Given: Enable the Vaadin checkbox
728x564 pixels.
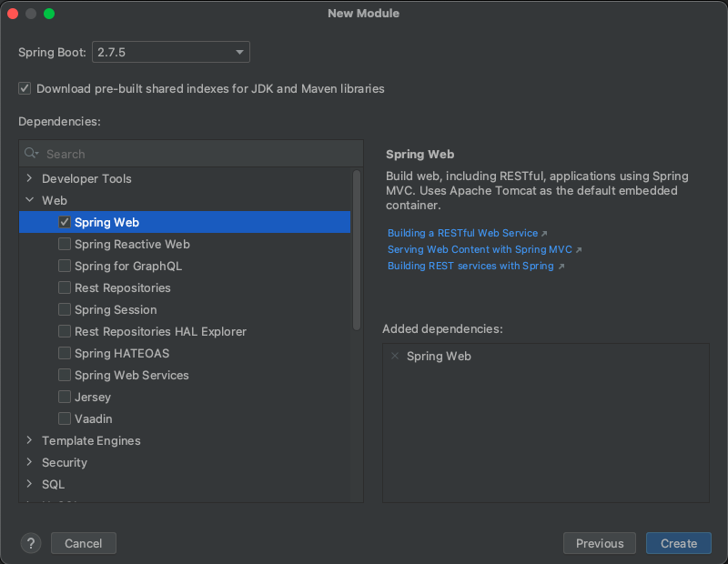Looking at the screenshot, I should tap(65, 418).
